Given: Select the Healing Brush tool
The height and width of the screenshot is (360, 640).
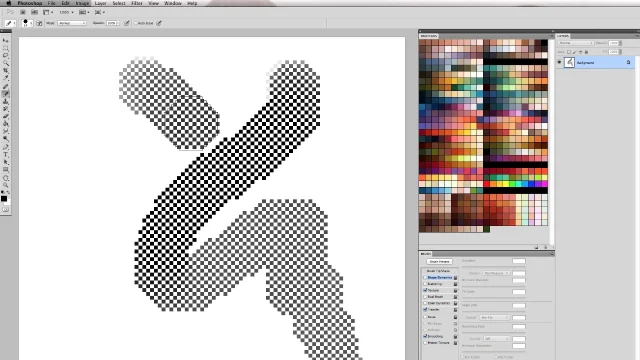Looking at the screenshot, I should tap(5, 86).
